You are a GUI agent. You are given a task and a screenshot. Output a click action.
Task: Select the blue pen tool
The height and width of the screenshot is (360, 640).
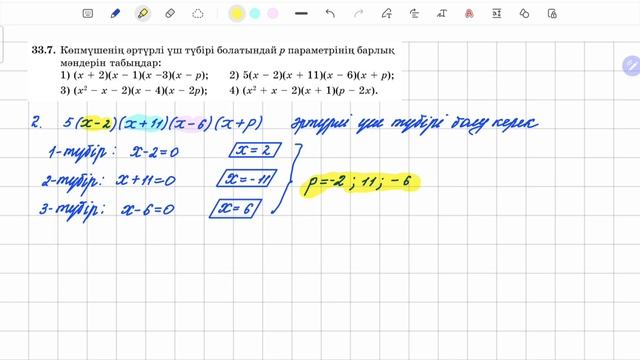coord(116,14)
